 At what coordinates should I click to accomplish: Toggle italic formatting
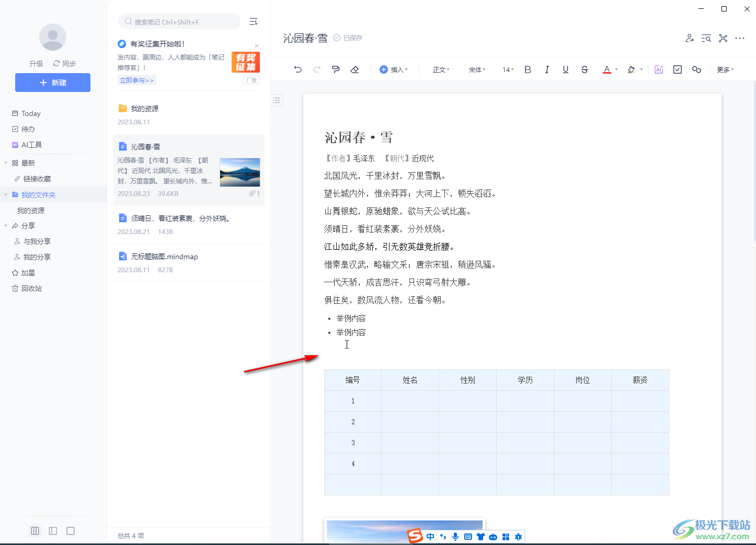click(546, 69)
